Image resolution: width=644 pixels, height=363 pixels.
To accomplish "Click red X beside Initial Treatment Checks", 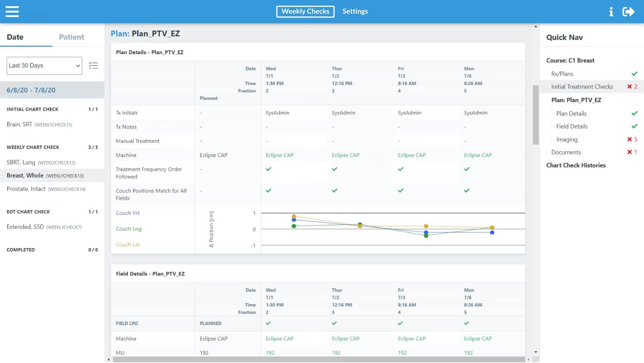I will [x=629, y=87].
